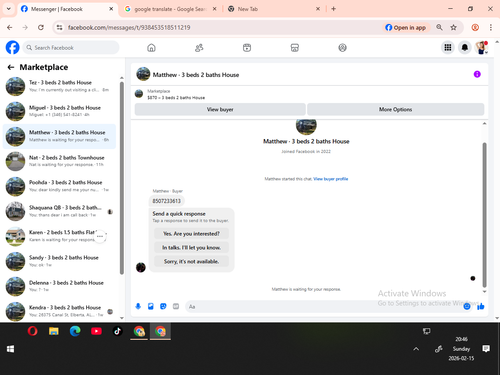Go back with the Marketplace arrow
500x375 pixels.
click(11, 67)
